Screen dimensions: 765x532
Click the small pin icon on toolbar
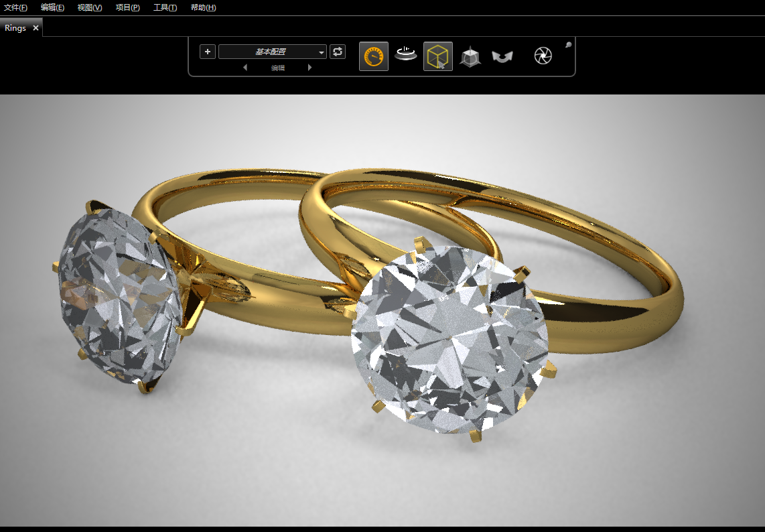pyautogui.click(x=568, y=45)
